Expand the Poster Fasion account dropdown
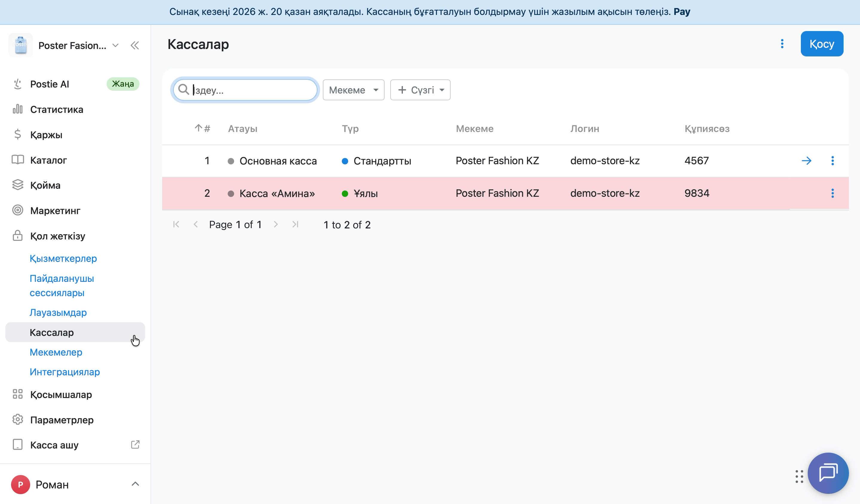Image resolution: width=860 pixels, height=504 pixels. [115, 45]
